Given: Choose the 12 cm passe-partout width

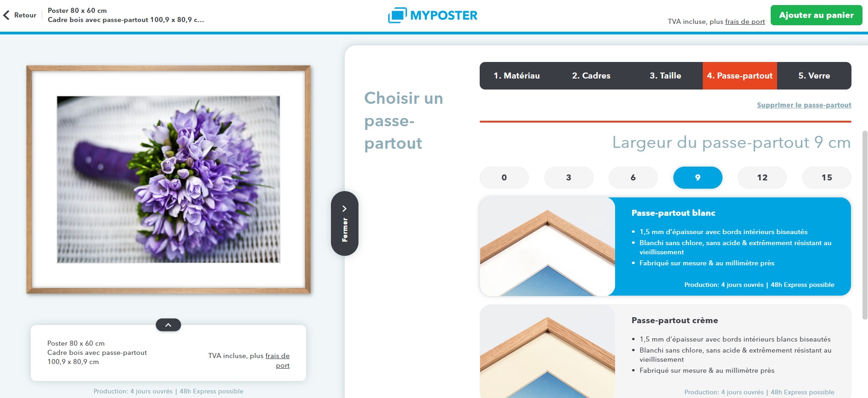Looking at the screenshot, I should tap(762, 178).
